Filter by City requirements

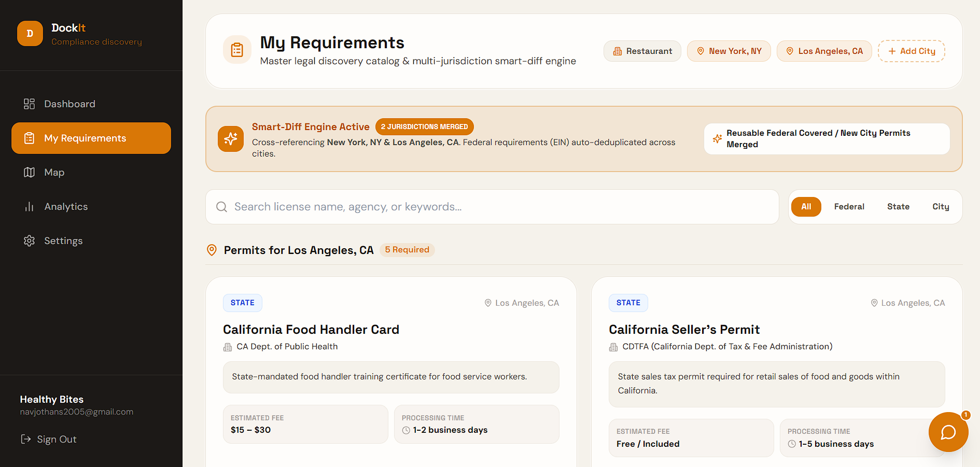941,206
